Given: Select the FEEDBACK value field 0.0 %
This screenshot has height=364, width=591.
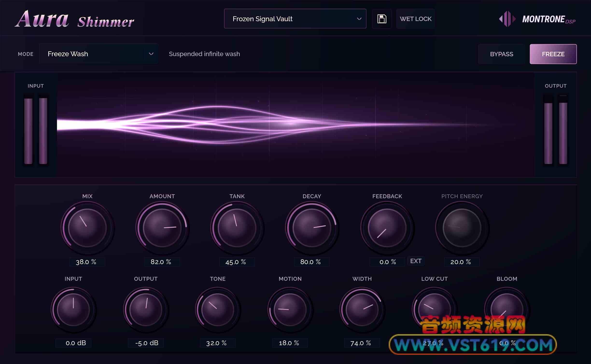Looking at the screenshot, I should (x=387, y=262).
